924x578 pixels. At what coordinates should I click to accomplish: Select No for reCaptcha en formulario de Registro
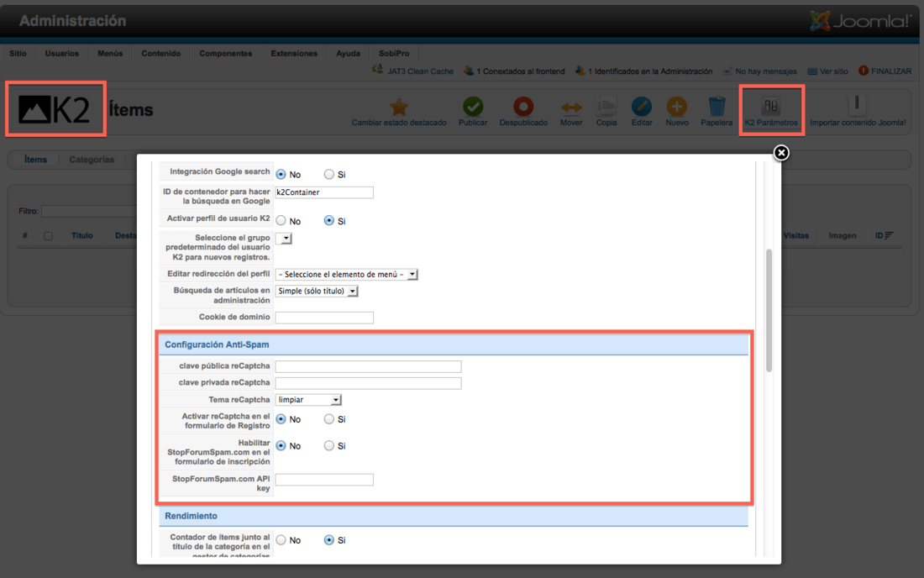pyautogui.click(x=281, y=419)
